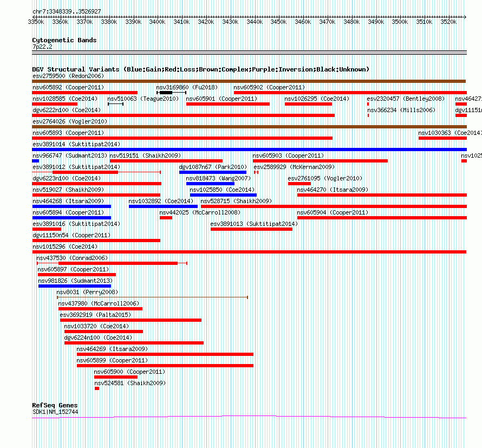Click nsv464269 (Itsara2009) label
This screenshot has width=482, height=448.
(x=112, y=349)
